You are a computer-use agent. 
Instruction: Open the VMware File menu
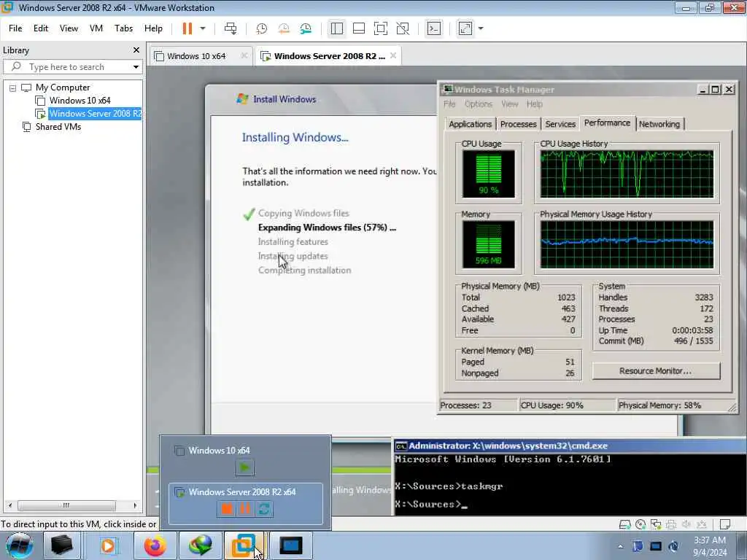[15, 28]
